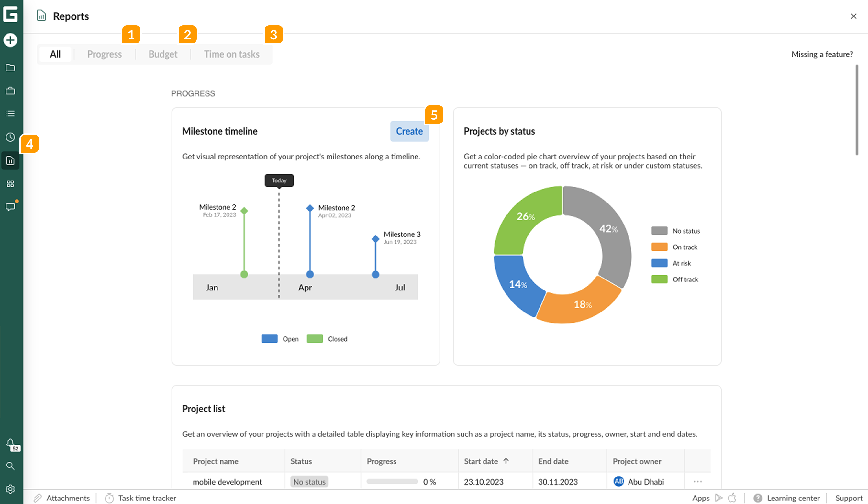
Task: Click the Google Play icon in bottom bar
Action: tap(719, 498)
